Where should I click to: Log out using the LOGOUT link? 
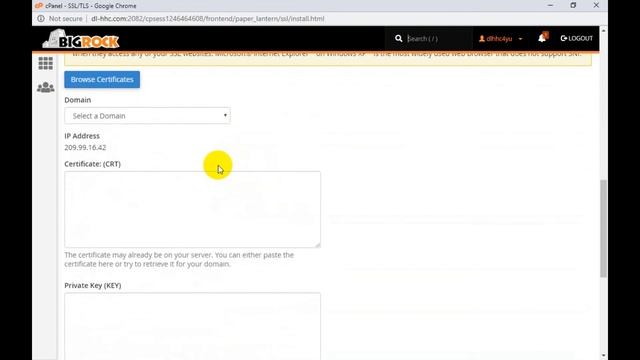pyautogui.click(x=576, y=38)
